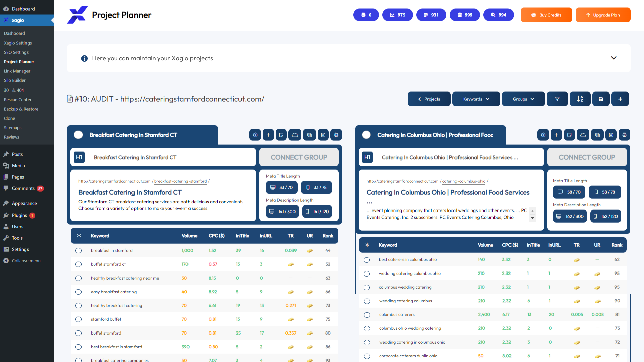
Task: Open the AI tools for the Stamford group
Action: pyautogui.click(x=336, y=135)
